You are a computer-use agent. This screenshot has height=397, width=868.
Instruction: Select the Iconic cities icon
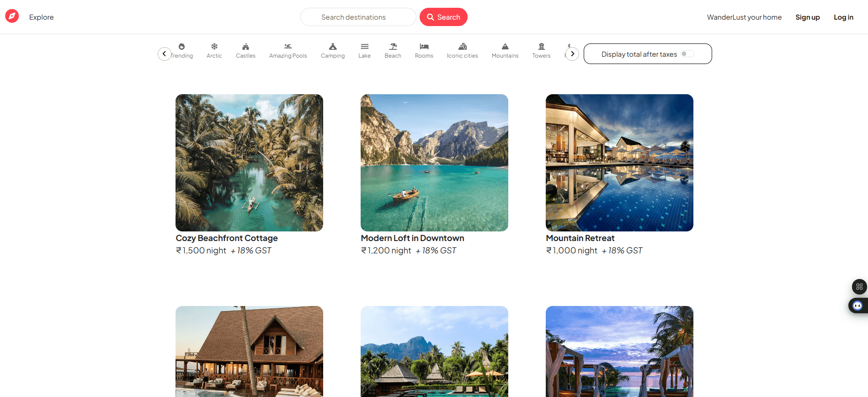click(x=463, y=46)
